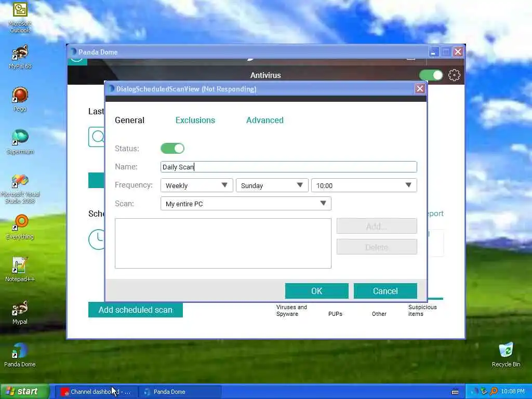Click the system tray magnifier icon
The height and width of the screenshot is (399, 532).
pyautogui.click(x=494, y=392)
